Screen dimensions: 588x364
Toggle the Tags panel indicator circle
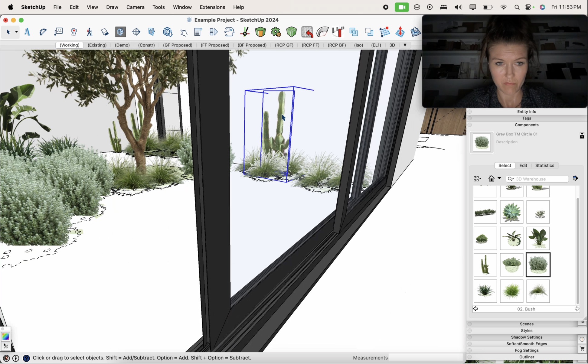coord(470,118)
